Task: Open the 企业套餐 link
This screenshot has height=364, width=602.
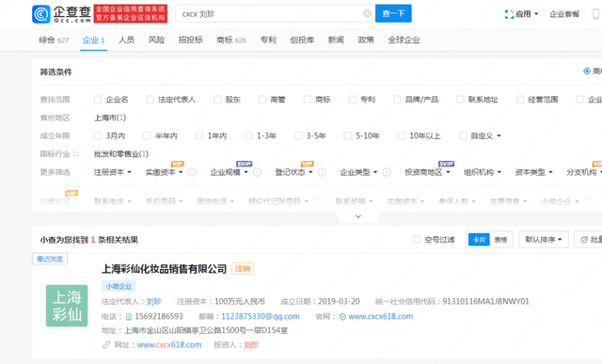Action: (x=564, y=14)
